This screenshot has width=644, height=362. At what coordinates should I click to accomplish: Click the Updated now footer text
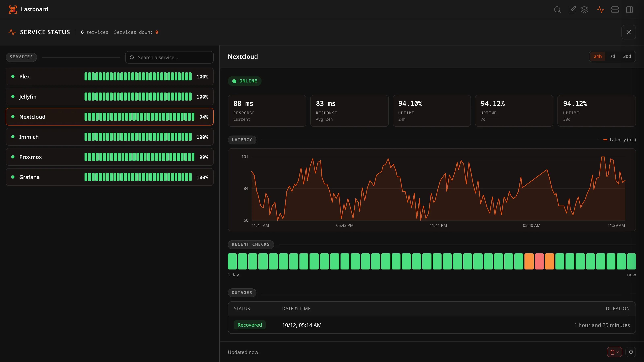pos(243,352)
